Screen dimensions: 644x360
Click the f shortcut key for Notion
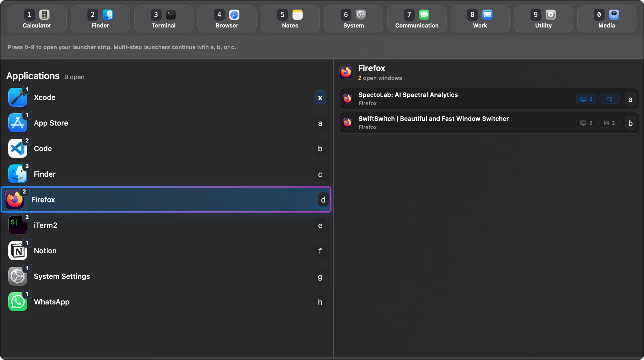pyautogui.click(x=320, y=251)
